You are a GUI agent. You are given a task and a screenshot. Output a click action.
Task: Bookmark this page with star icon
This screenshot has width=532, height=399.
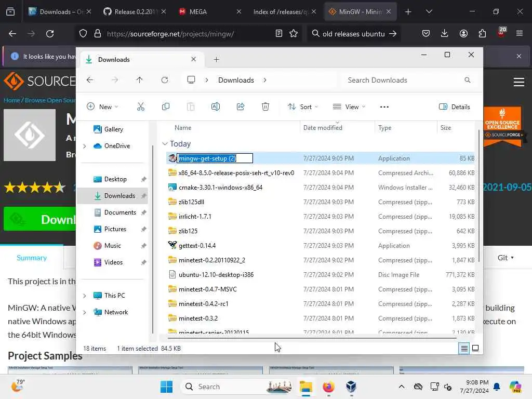click(294, 34)
